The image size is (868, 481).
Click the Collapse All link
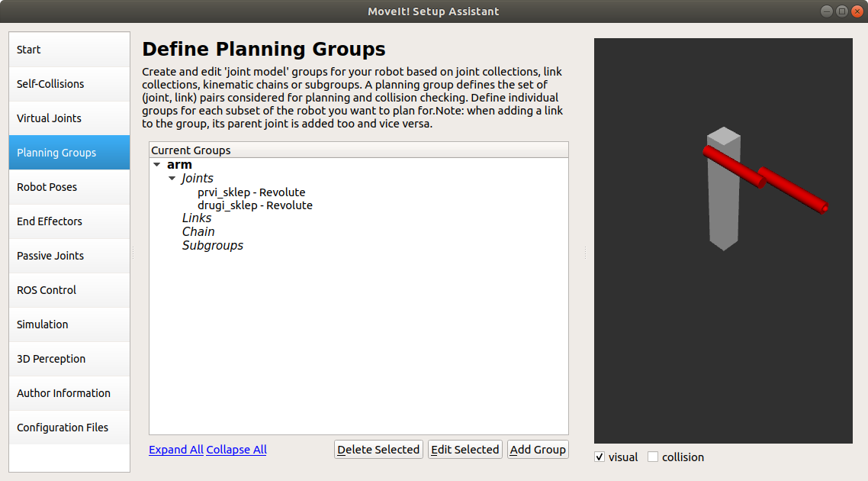click(x=236, y=450)
